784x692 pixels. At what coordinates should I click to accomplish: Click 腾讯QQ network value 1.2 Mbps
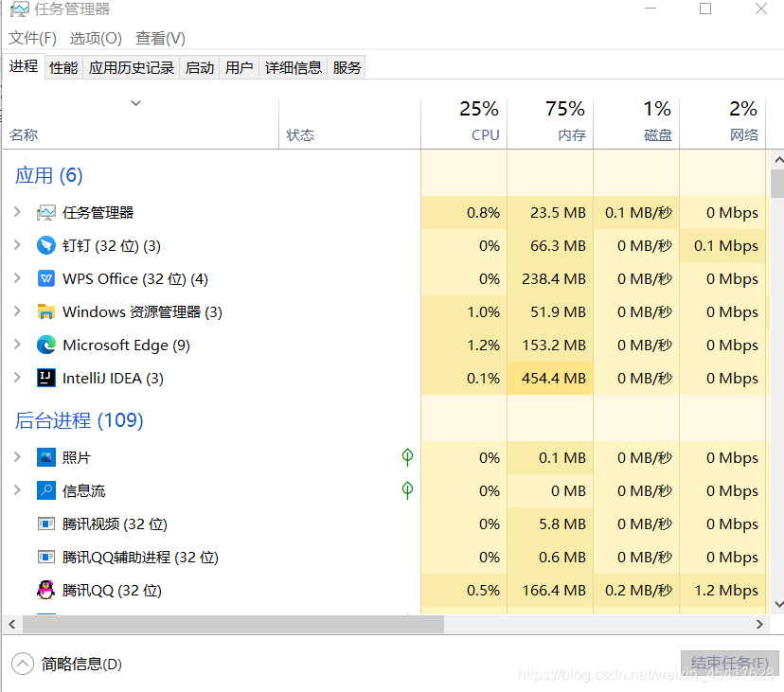tap(726, 591)
